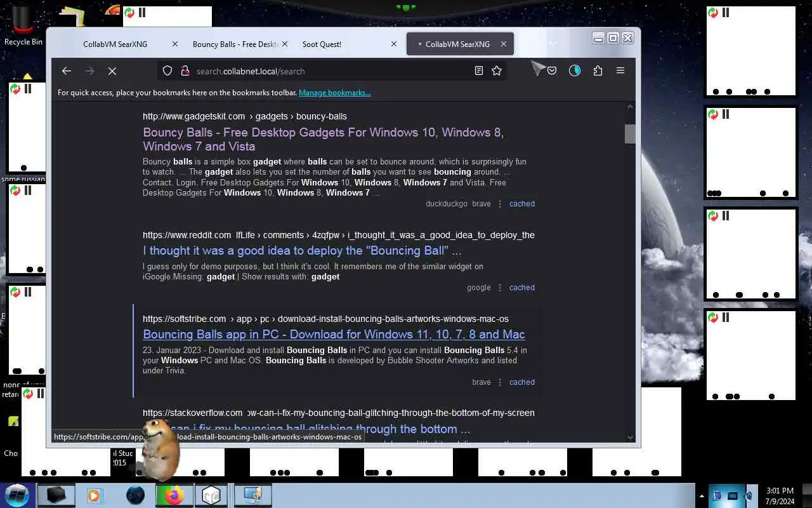Viewport: 812px width, 508px height.
Task: Go back to the previous page
Action: pos(67,71)
